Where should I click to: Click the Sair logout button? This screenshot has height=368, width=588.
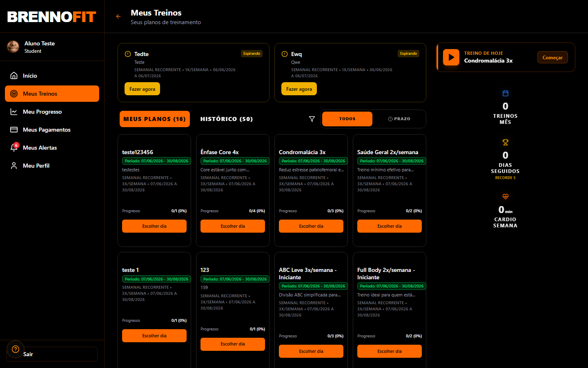click(52, 354)
